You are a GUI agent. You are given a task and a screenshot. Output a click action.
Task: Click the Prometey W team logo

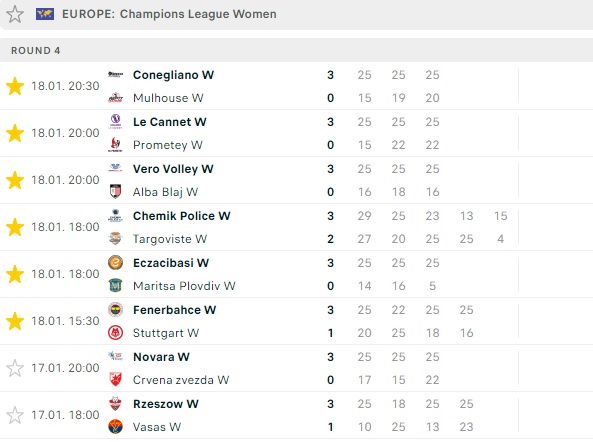pos(115,145)
